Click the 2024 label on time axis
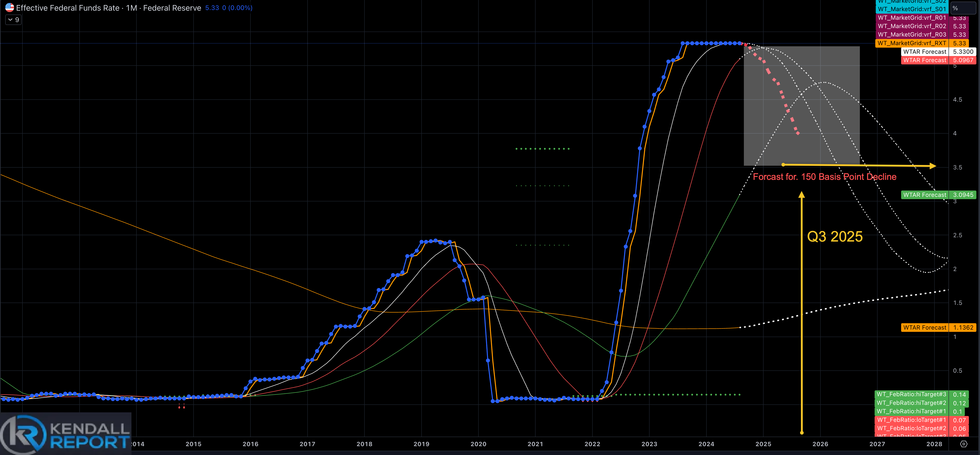Viewport: 980px width, 455px height. (x=706, y=444)
